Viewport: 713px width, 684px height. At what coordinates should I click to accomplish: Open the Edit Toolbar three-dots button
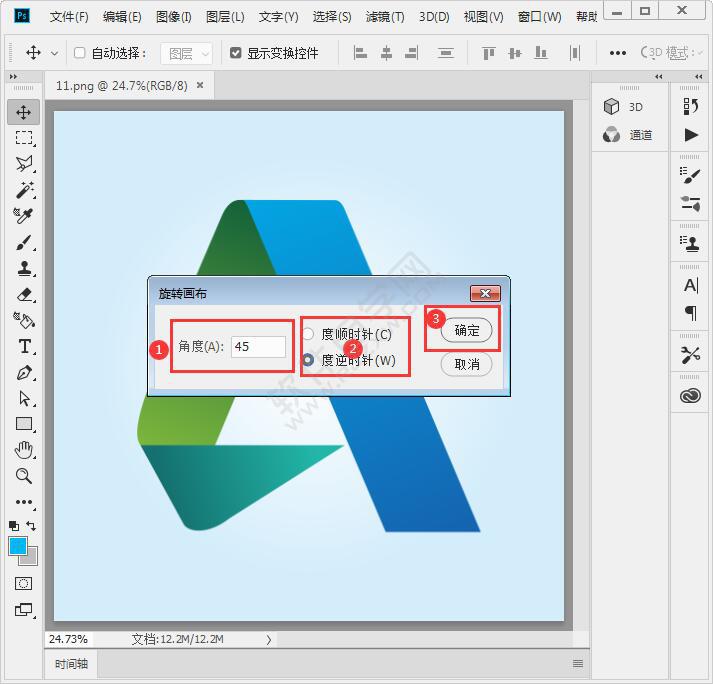click(24, 502)
